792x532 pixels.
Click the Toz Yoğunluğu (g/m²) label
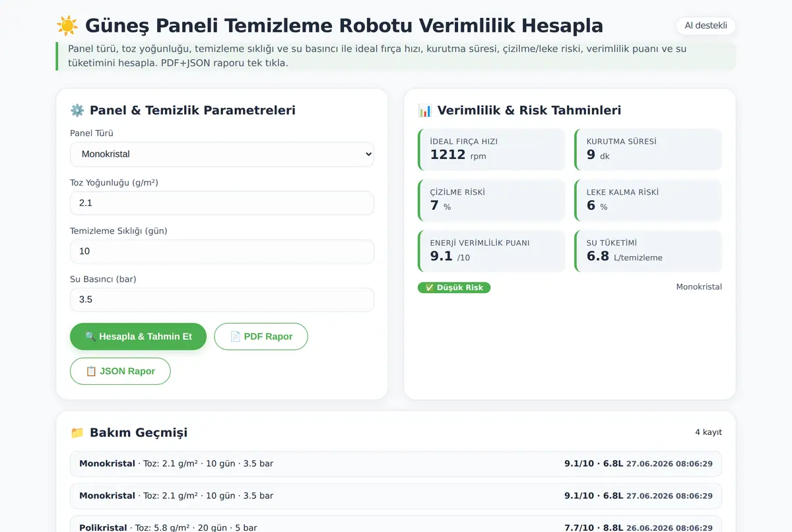pyautogui.click(x=114, y=183)
